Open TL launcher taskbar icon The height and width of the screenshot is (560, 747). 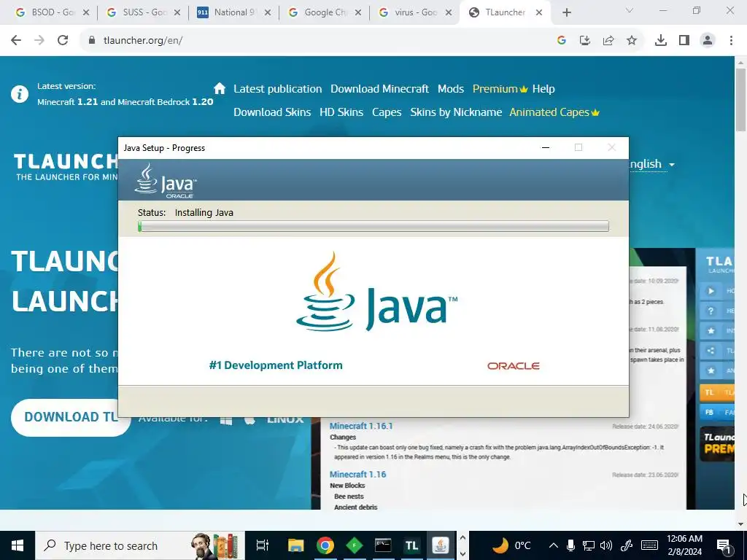[412, 545]
